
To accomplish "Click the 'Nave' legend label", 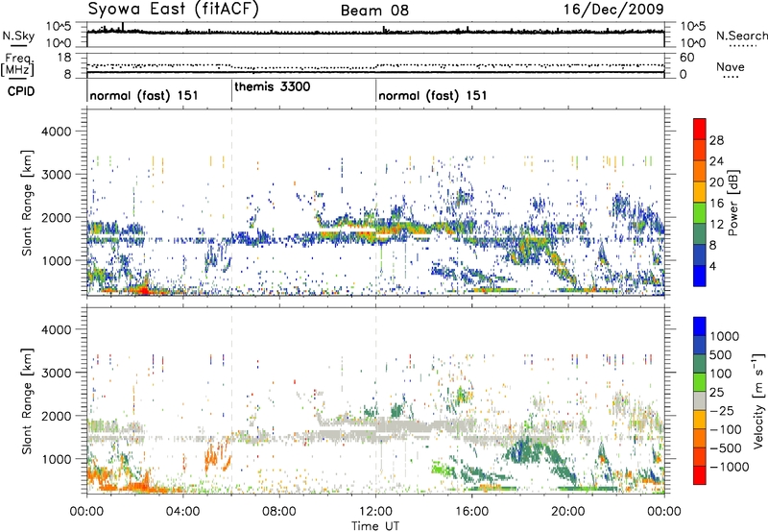I will tap(731, 66).
